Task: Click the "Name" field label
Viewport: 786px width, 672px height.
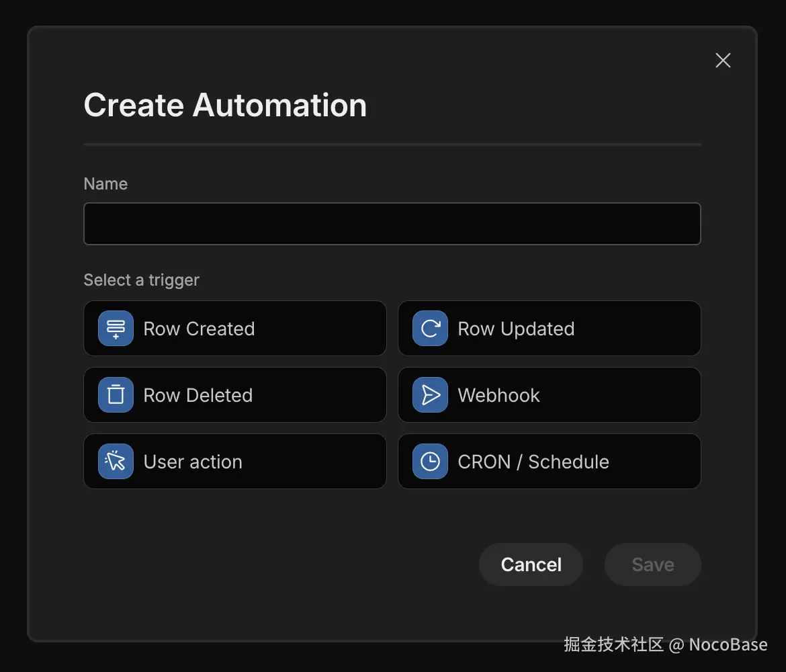Action: [x=105, y=184]
